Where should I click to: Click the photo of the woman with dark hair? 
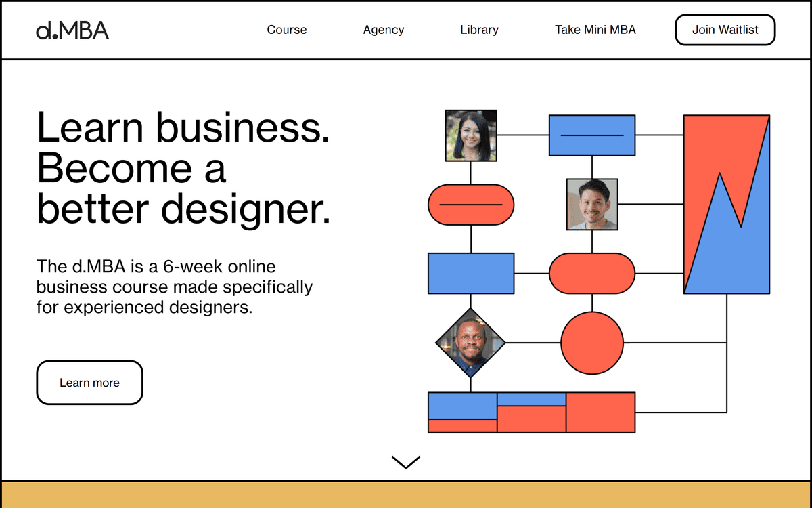[x=471, y=135]
